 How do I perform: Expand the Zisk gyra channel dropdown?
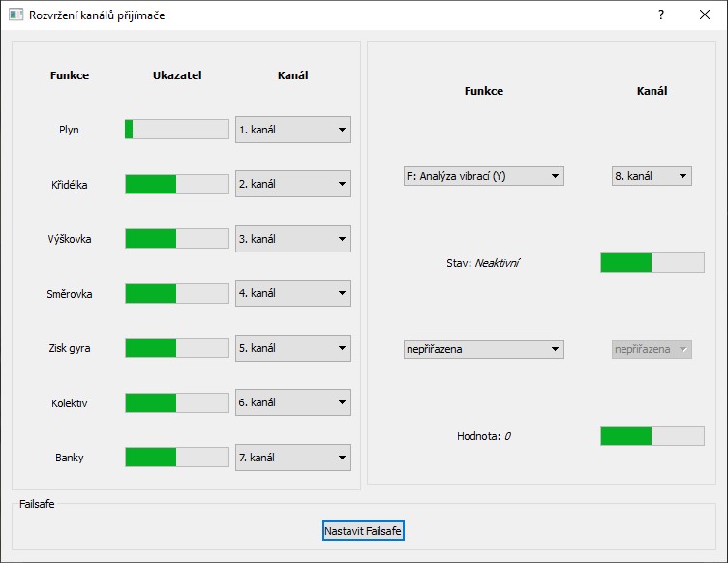pyautogui.click(x=292, y=348)
